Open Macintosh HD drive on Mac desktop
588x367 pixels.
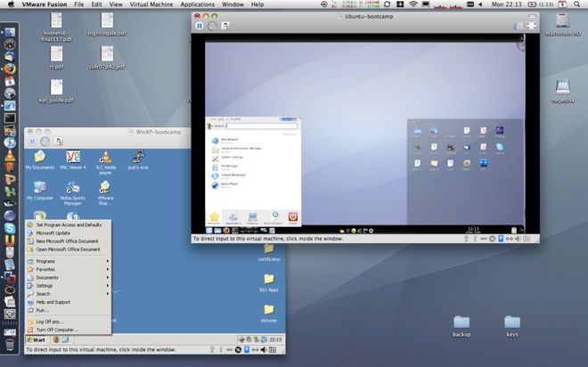562,25
